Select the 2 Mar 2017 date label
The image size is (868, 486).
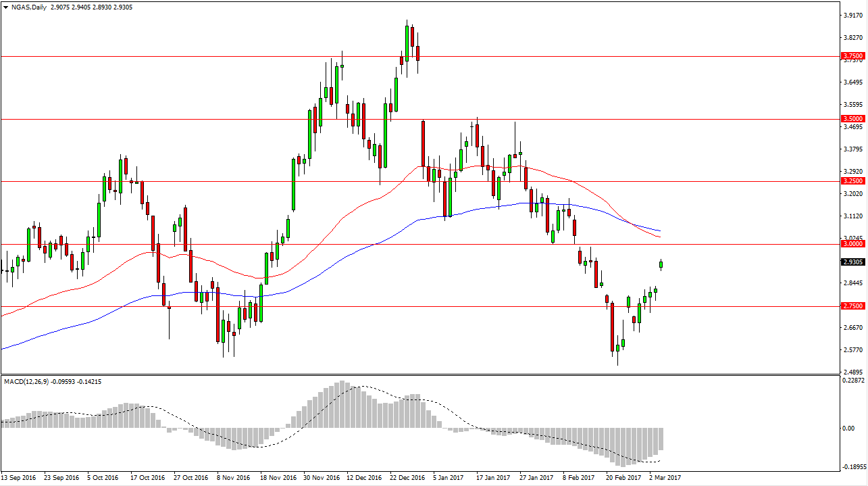[x=666, y=478]
